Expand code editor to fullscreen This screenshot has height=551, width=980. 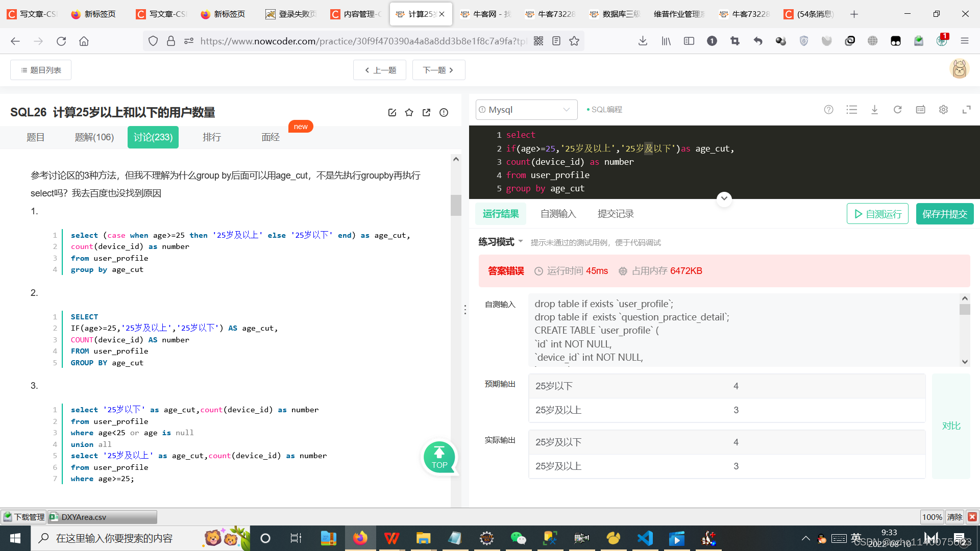point(966,110)
